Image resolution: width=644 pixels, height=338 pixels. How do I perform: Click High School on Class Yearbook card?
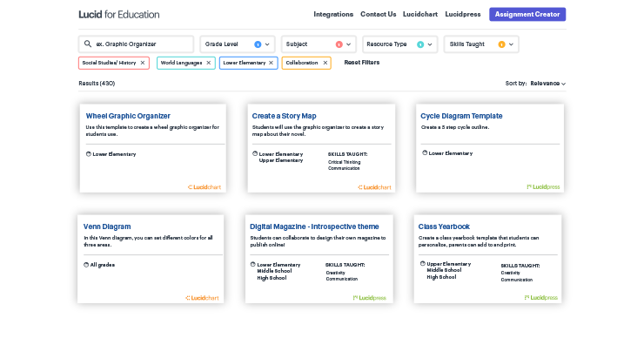[x=441, y=277]
